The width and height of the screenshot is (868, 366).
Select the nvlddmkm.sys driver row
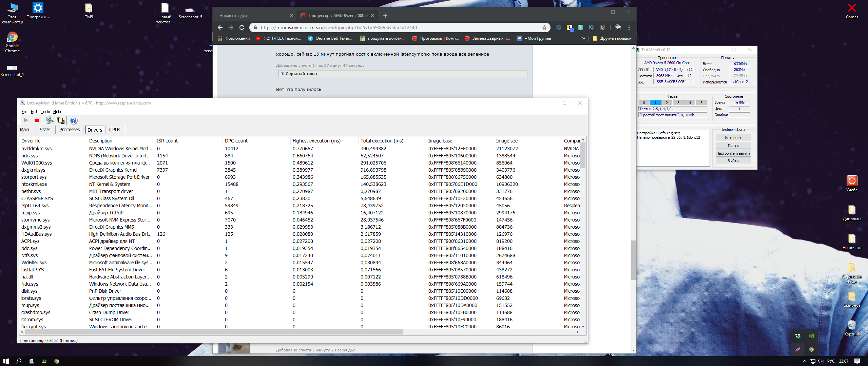300,149
